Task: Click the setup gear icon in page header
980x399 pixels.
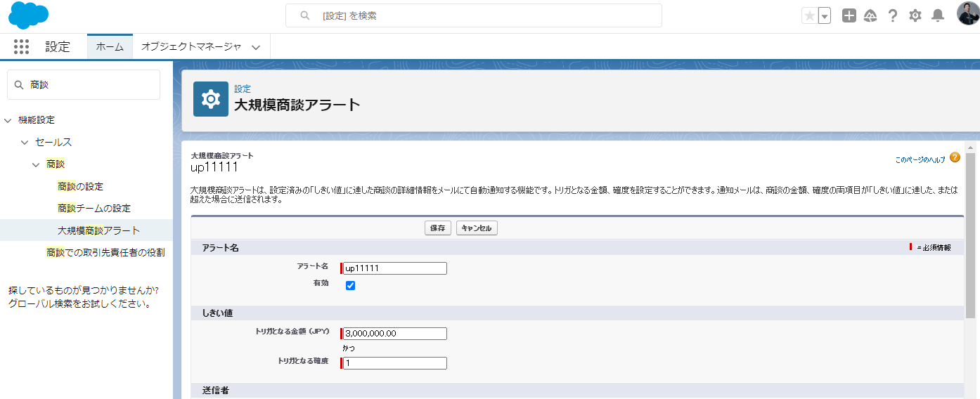Action: click(x=211, y=99)
